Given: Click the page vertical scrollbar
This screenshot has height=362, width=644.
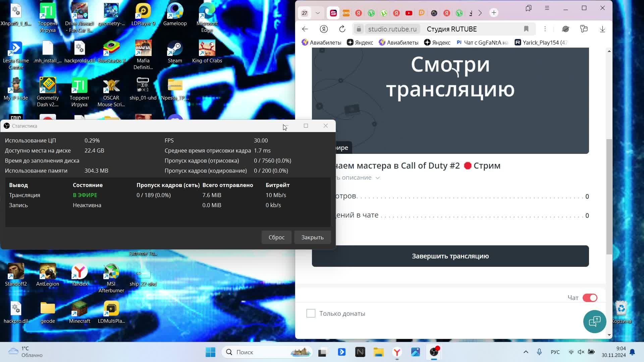Looking at the screenshot, I should pos(609,196).
